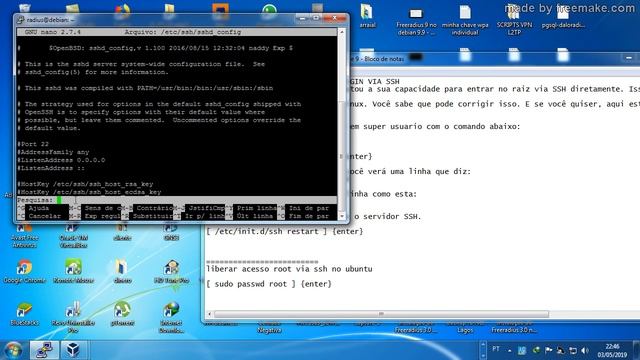Open Google Chrome desktop shortcut
The height and width of the screenshot is (360, 640).
pos(24,272)
